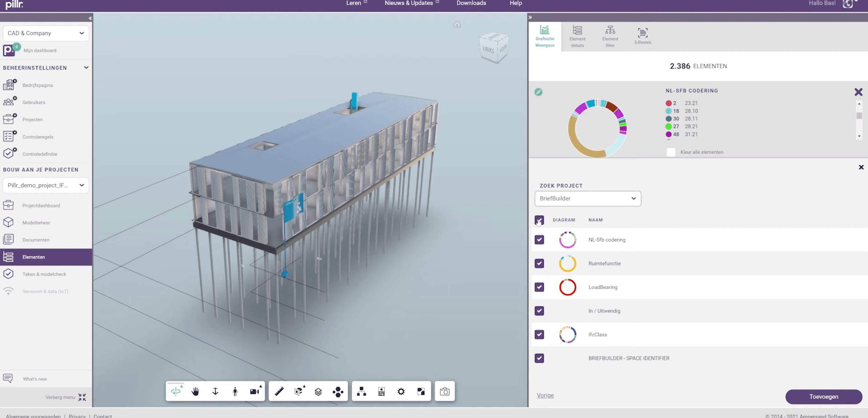Select the orbit rotate tool
The image size is (868, 418).
coord(176,391)
